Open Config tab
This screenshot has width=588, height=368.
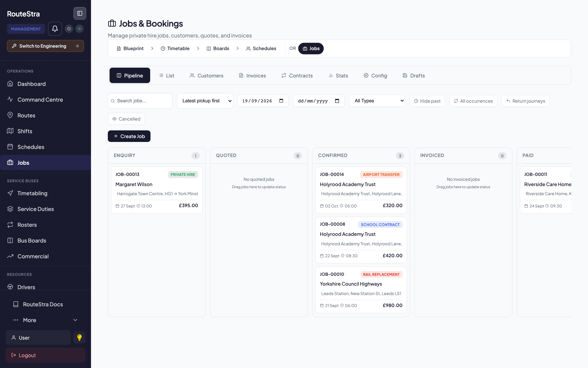point(375,76)
